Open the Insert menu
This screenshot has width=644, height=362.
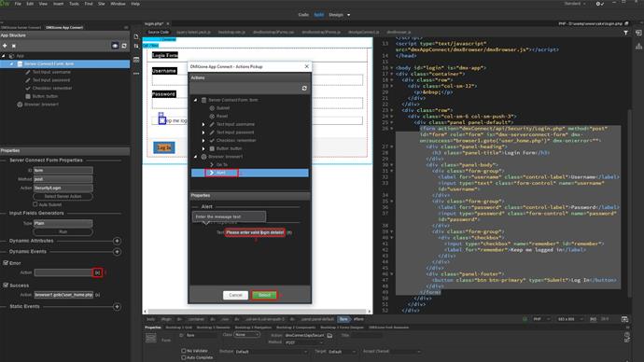click(x=58, y=4)
